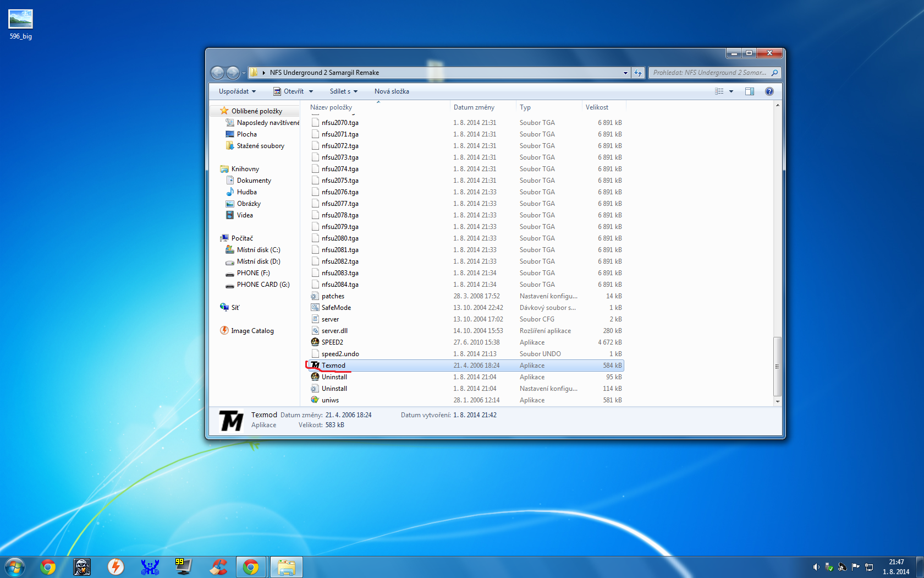Go back with the navigation arrow
Image resolution: width=924 pixels, height=578 pixels.
[218, 73]
